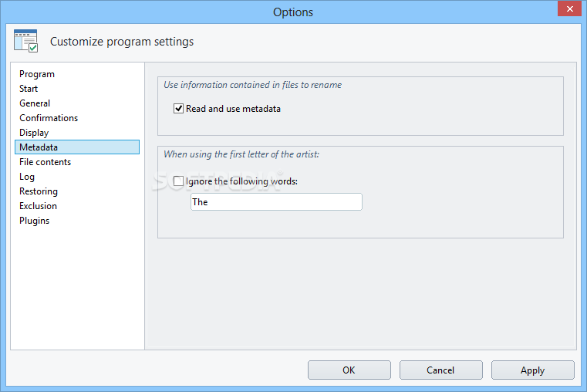
Task: Confirm settings with the OK button
Action: pos(349,370)
